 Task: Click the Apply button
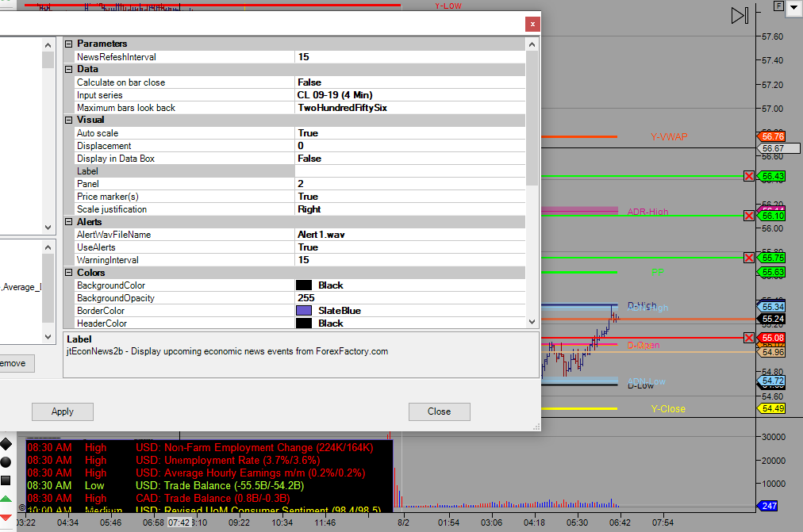coord(63,411)
